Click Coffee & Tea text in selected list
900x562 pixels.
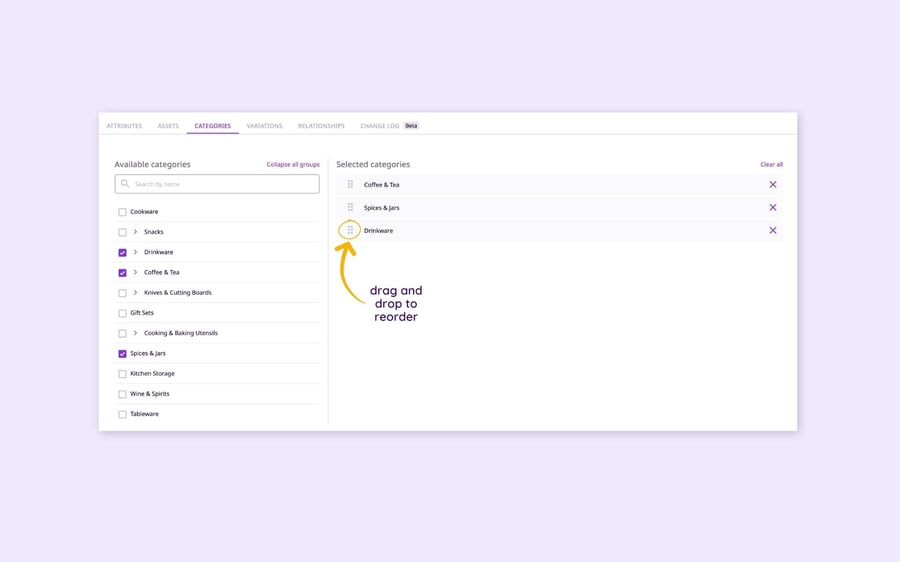pyautogui.click(x=382, y=185)
